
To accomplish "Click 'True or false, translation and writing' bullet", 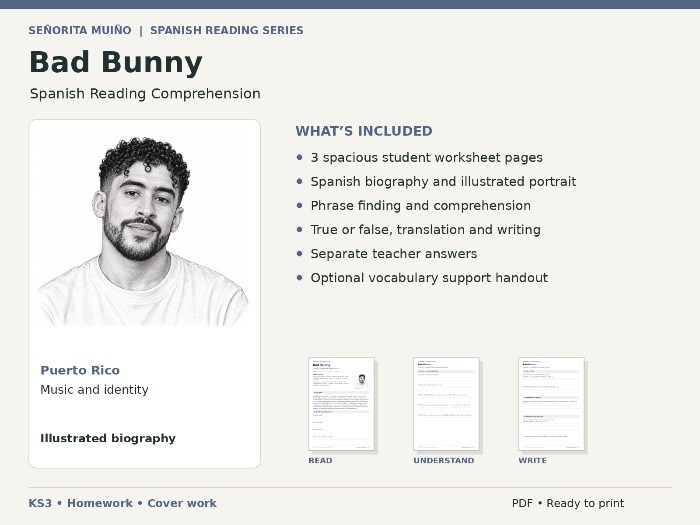I will click(x=425, y=229).
